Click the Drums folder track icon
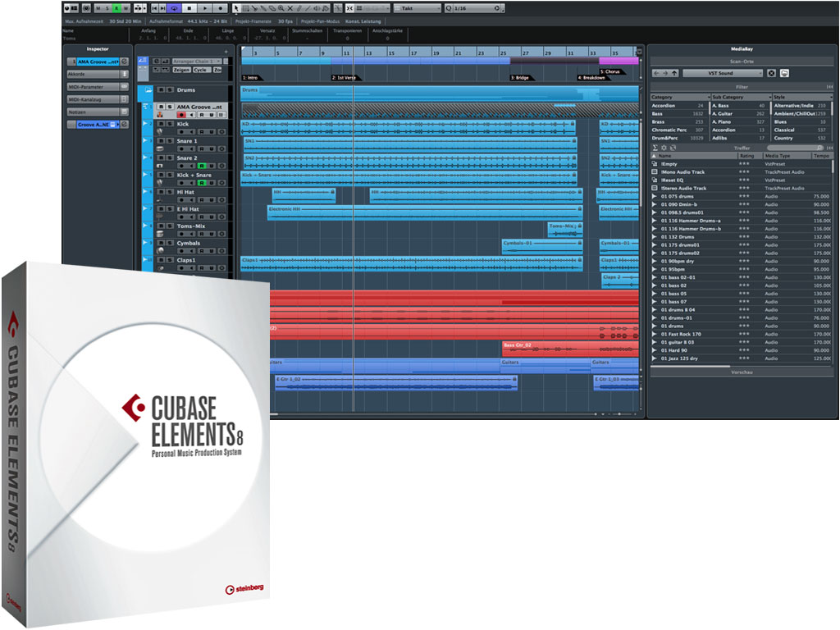This screenshot has height=630, width=840. (x=148, y=90)
